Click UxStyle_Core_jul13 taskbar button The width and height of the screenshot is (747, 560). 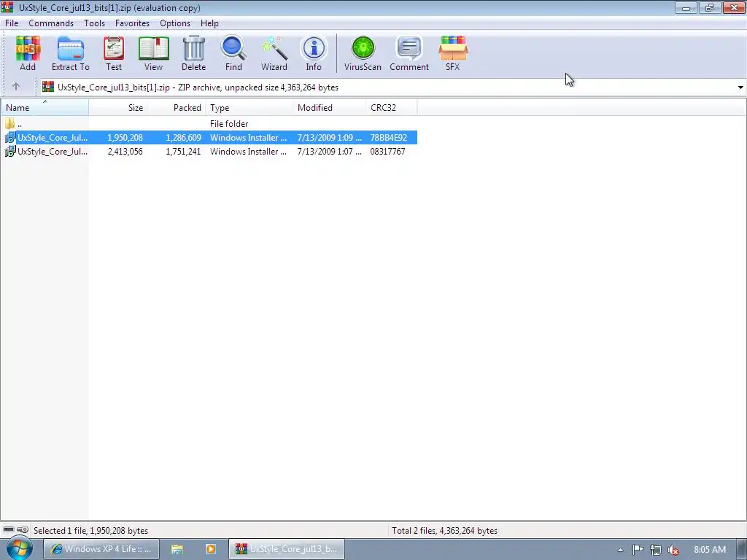pos(287,549)
